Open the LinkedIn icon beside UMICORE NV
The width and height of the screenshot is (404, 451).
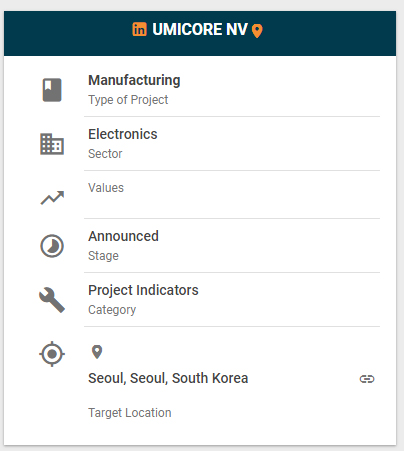click(x=139, y=29)
